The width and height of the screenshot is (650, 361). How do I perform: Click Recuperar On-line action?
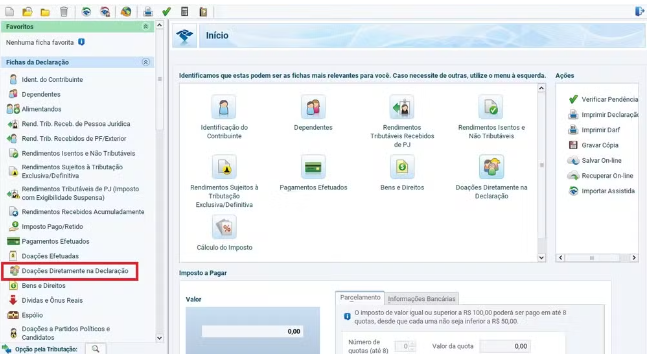pos(601,176)
